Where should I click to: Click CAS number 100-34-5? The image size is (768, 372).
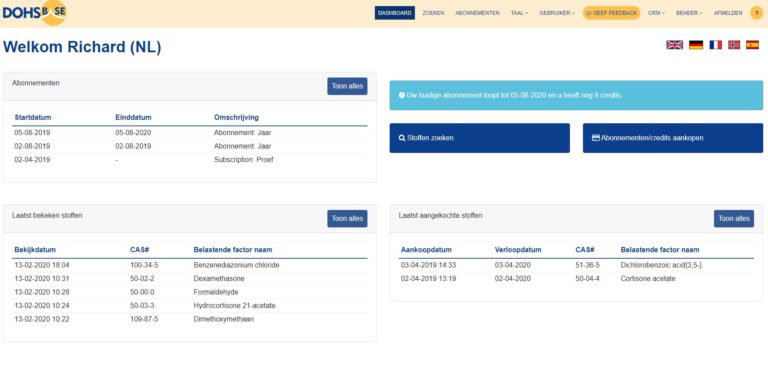(x=144, y=265)
